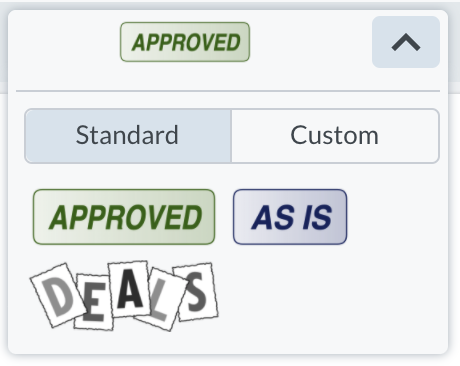
Task: Click the letter A tile in DEALS stamp
Action: click(129, 289)
